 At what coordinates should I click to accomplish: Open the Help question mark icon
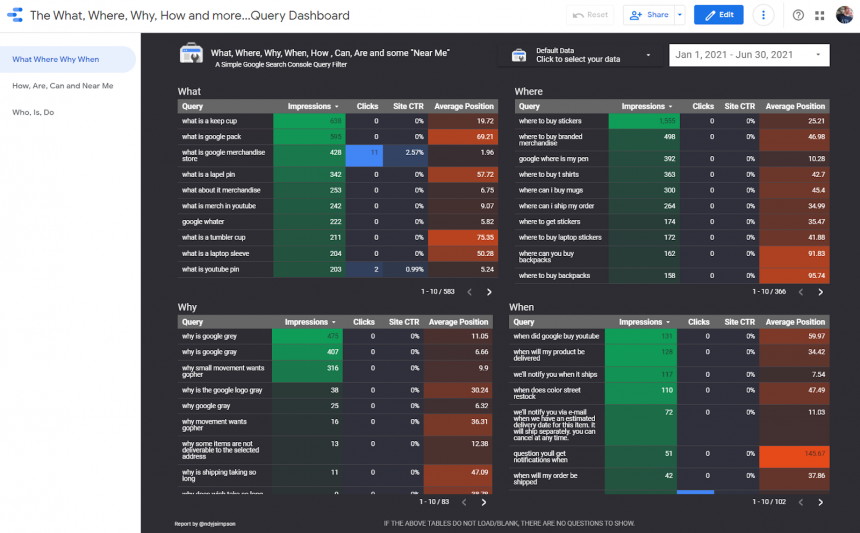tap(798, 15)
